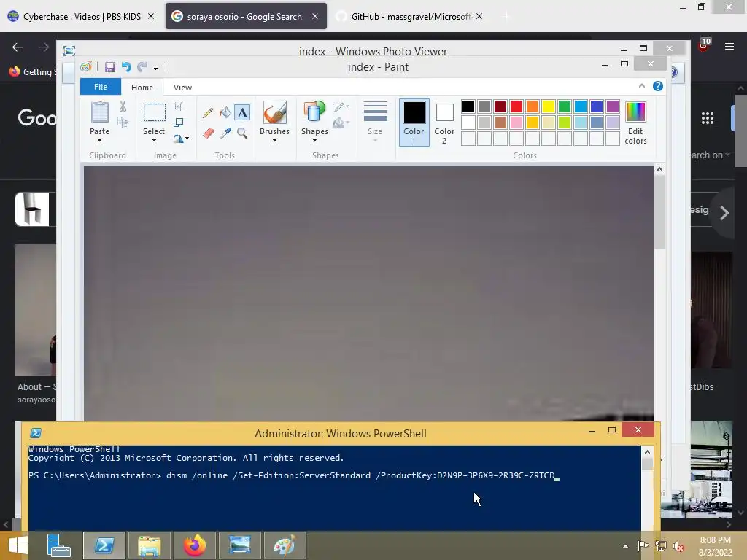The image size is (747, 560).
Task: Open Server Manager from the taskbar
Action: [x=58, y=545]
